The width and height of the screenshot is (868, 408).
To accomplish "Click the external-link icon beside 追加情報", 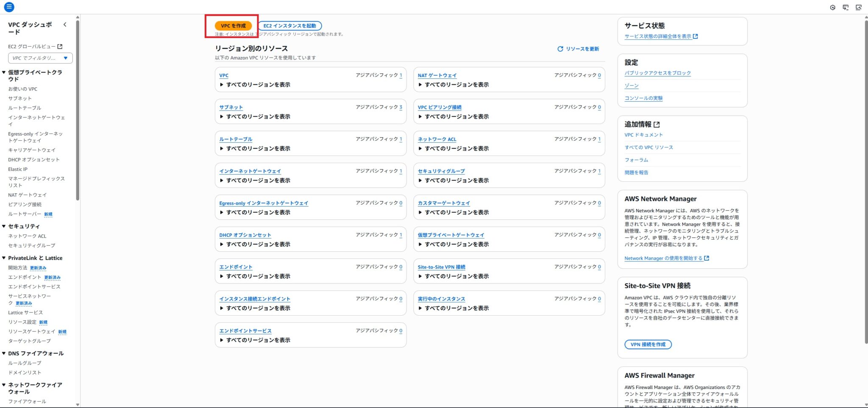I will point(657,125).
